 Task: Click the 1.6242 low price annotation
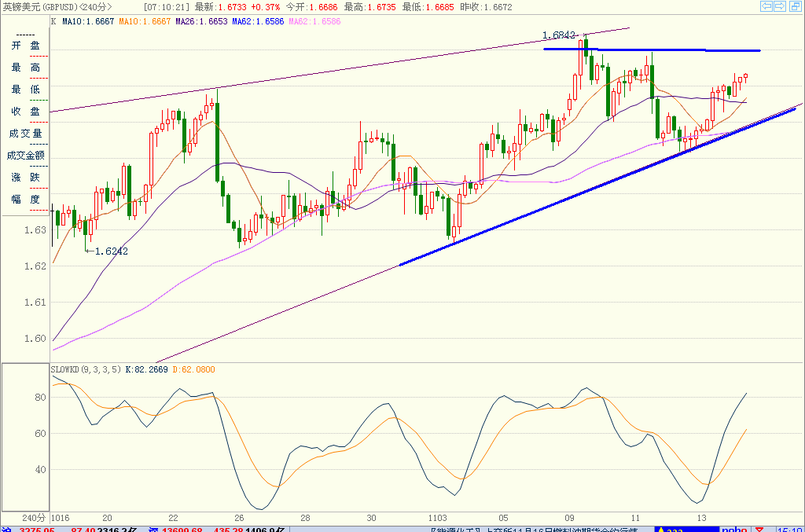[x=112, y=251]
